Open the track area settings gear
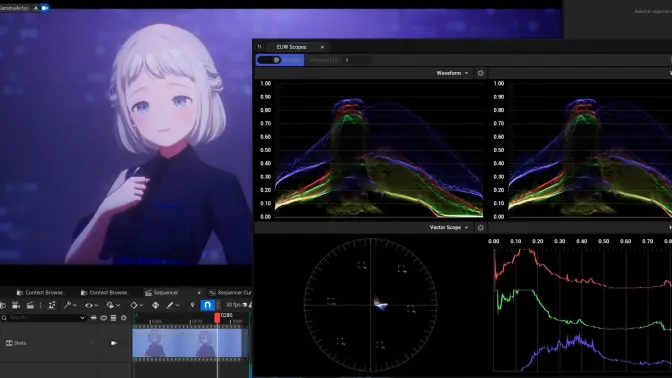This screenshot has height=378, width=672. [x=124, y=318]
